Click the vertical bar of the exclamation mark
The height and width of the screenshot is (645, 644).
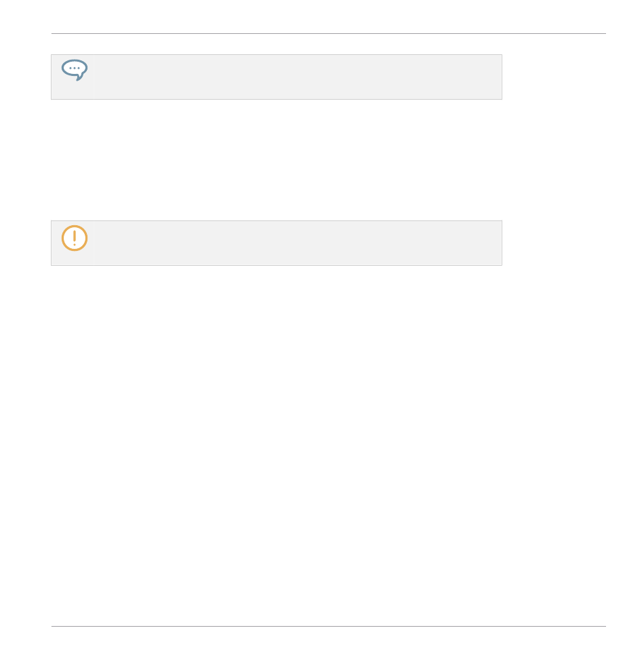75,236
